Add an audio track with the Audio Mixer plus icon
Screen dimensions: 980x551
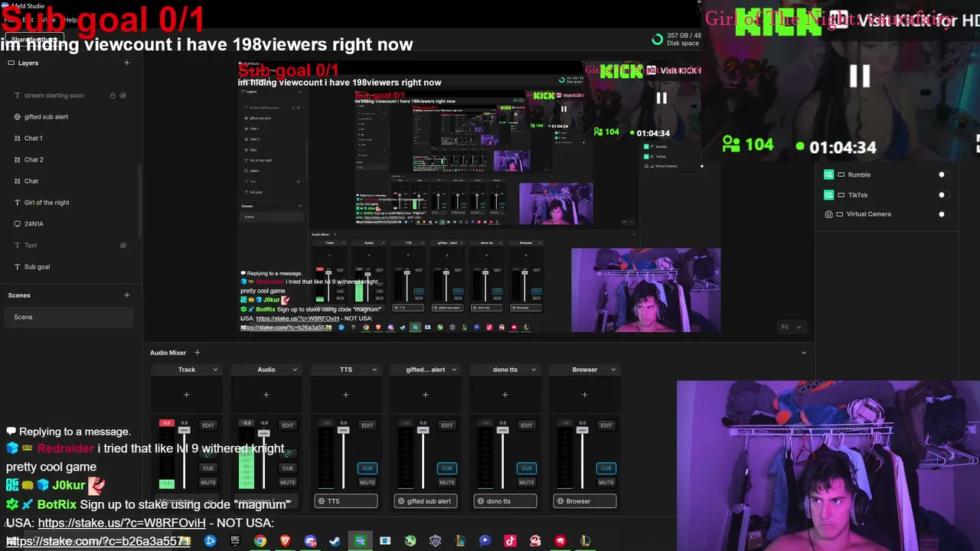pos(197,353)
